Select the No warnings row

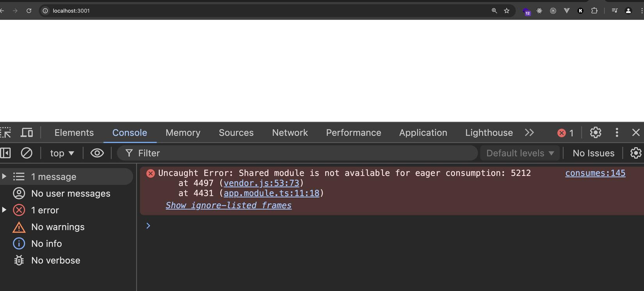pos(66,227)
